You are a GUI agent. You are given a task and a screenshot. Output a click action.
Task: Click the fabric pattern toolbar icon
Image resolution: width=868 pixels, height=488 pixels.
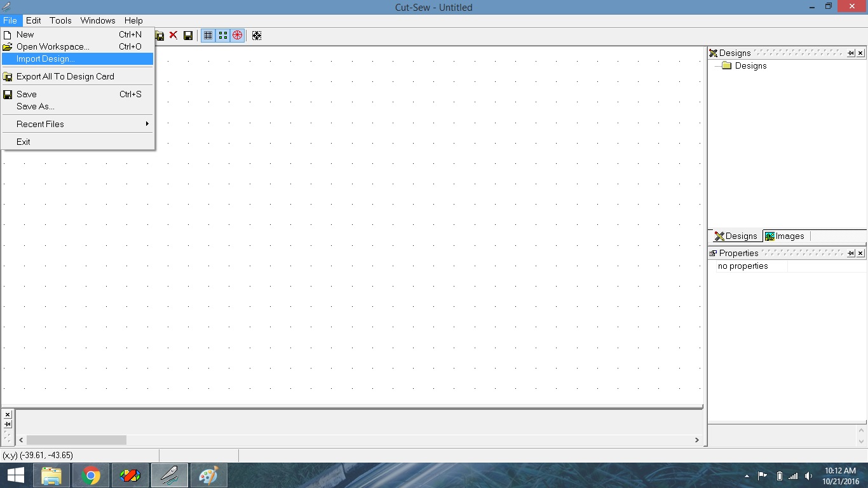257,35
